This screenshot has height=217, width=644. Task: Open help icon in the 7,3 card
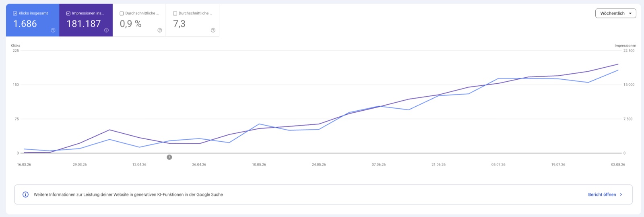click(x=213, y=30)
